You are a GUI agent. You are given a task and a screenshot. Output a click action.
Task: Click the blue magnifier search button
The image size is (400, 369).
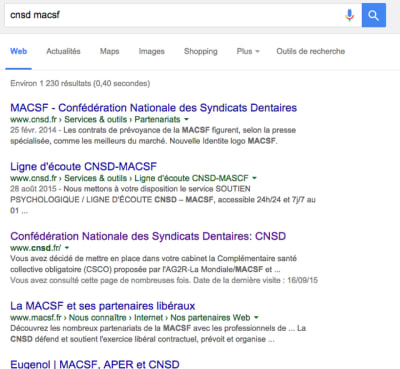coord(374,15)
